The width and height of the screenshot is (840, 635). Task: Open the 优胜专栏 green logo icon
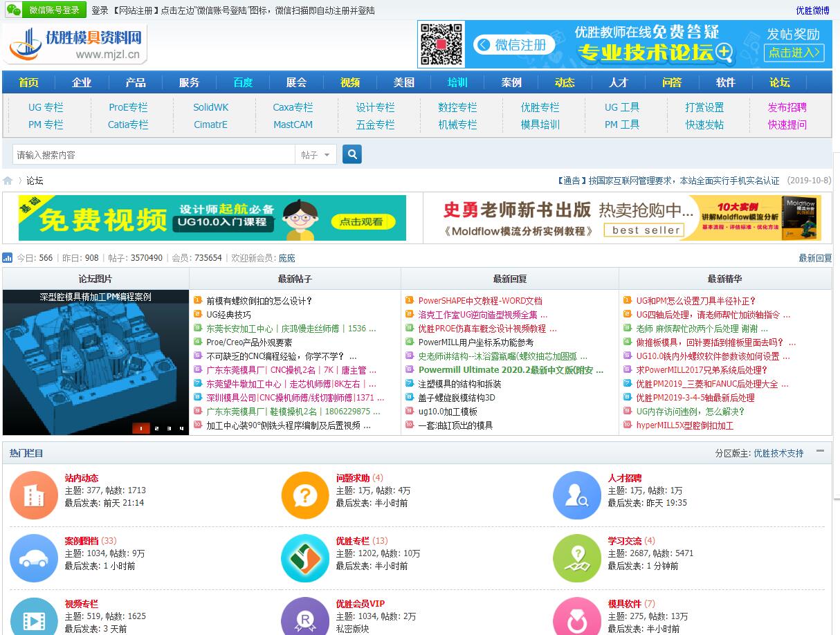coord(305,558)
